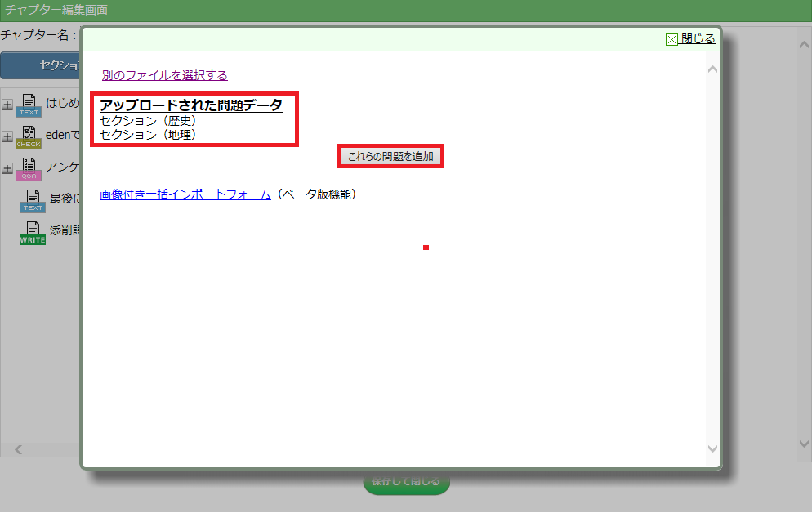Image resolution: width=812 pixels, height=513 pixels.
Task: Click はじめ tree item label
Action: coord(63,103)
